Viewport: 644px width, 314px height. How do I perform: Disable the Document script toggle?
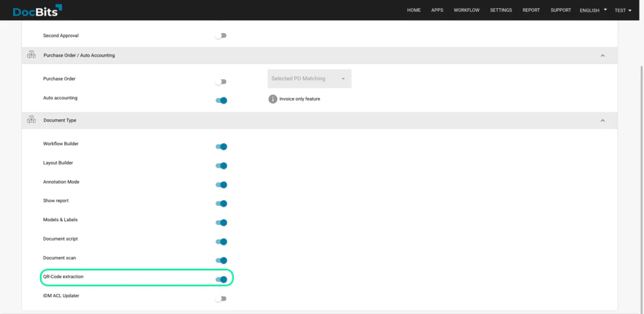pyautogui.click(x=221, y=241)
